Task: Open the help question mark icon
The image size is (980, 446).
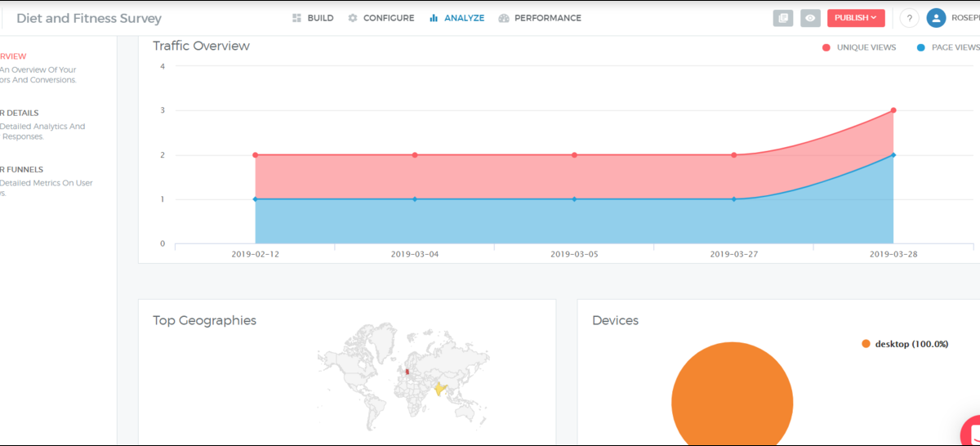Action: [909, 18]
